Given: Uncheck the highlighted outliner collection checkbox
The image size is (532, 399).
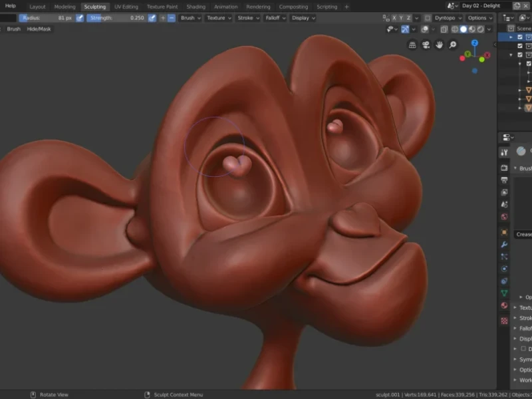Looking at the screenshot, I should pos(520,37).
